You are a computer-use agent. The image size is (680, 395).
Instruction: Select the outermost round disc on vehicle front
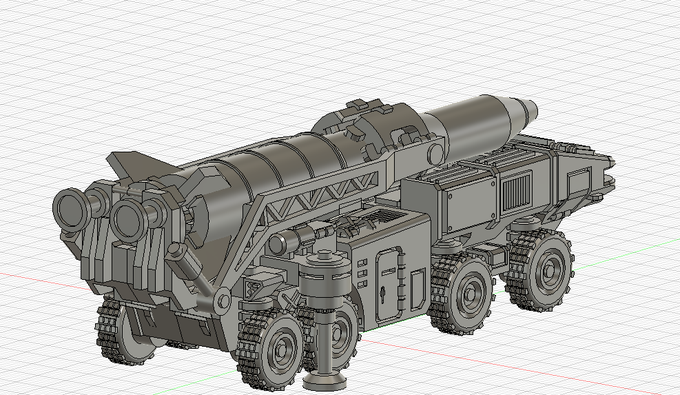coord(72,209)
